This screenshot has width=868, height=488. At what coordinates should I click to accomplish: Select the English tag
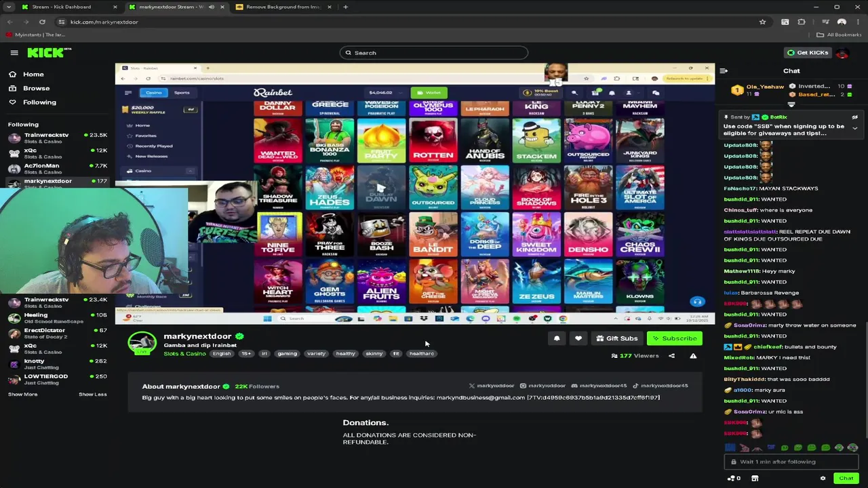[222, 354]
